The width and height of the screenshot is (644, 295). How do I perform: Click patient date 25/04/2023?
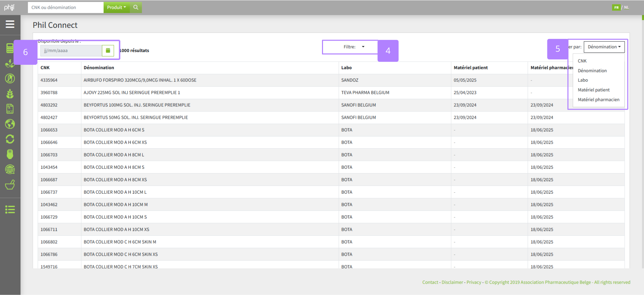pyautogui.click(x=465, y=93)
